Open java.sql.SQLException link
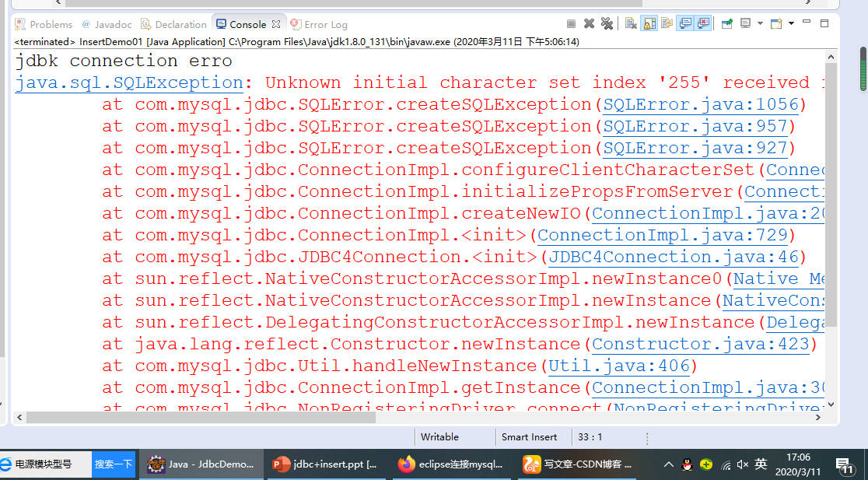 coord(129,83)
